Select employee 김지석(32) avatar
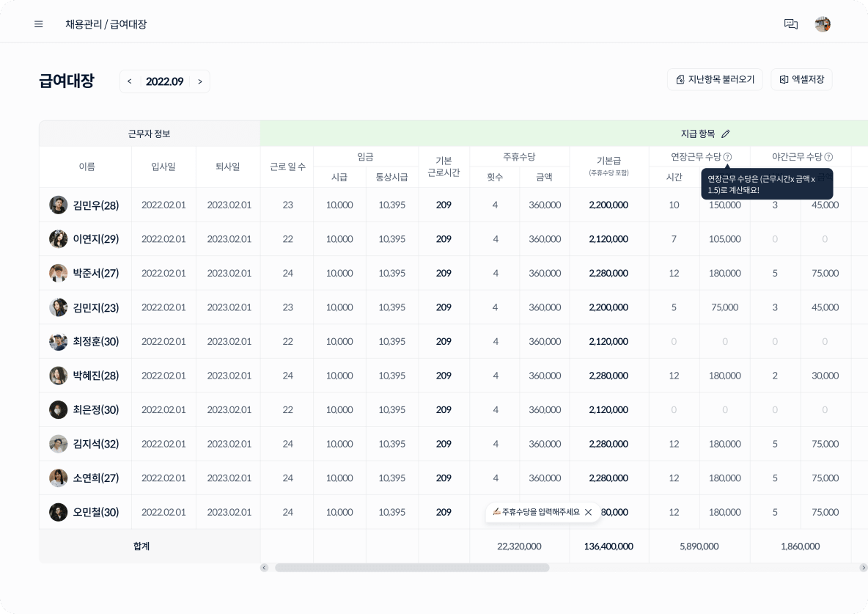868x614 pixels. coord(58,444)
